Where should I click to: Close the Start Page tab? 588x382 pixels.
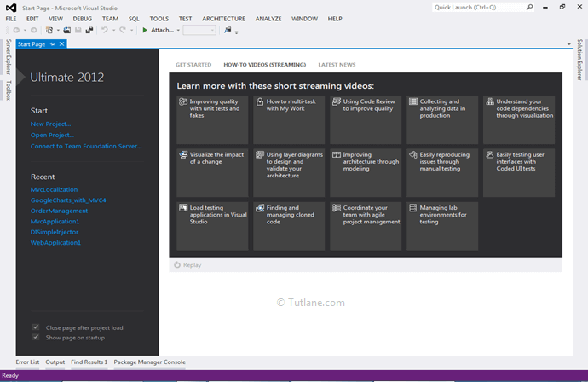62,44
